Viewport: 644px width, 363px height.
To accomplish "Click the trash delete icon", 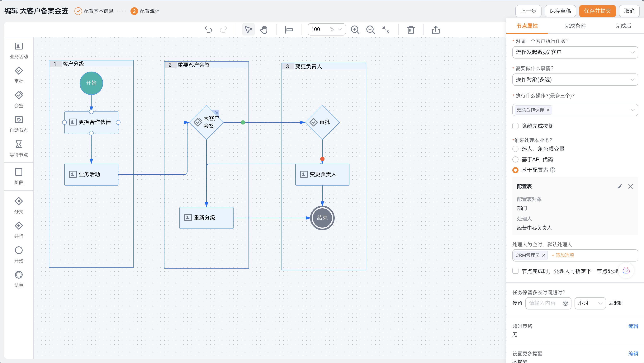I will point(410,30).
